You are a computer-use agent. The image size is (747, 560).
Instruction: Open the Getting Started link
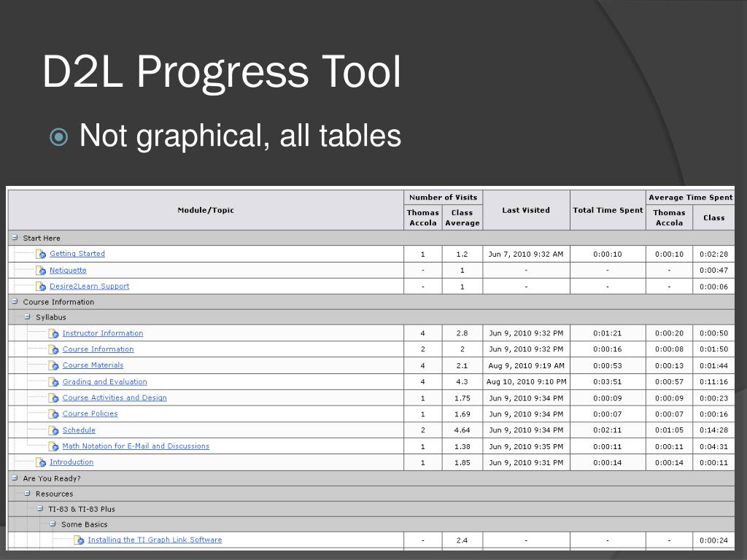tap(77, 254)
